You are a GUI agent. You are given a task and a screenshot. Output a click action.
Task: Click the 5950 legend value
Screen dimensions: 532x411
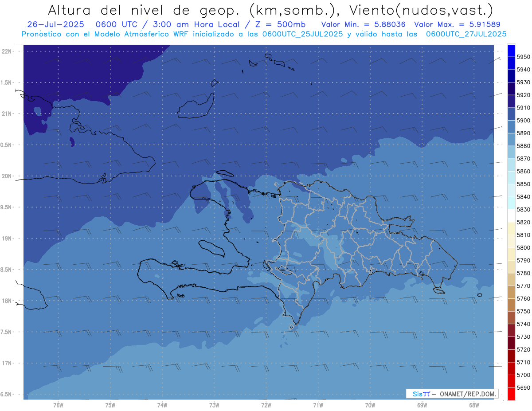(523, 57)
